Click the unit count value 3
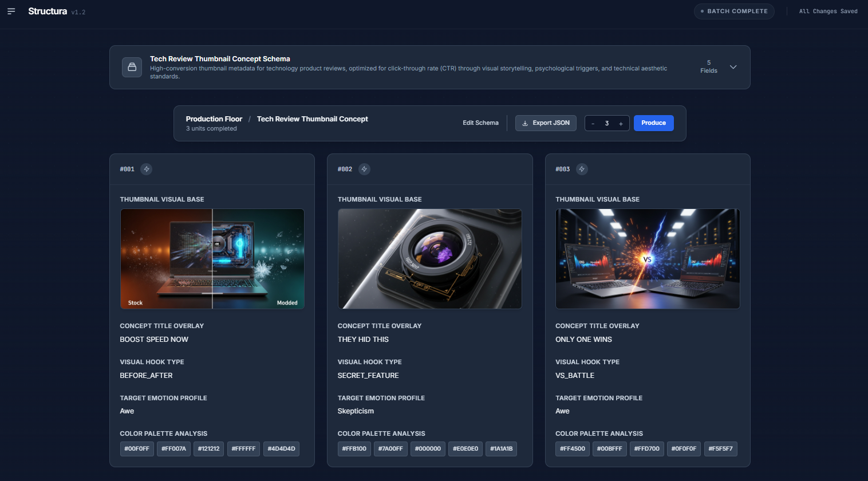868x481 pixels. pos(607,124)
